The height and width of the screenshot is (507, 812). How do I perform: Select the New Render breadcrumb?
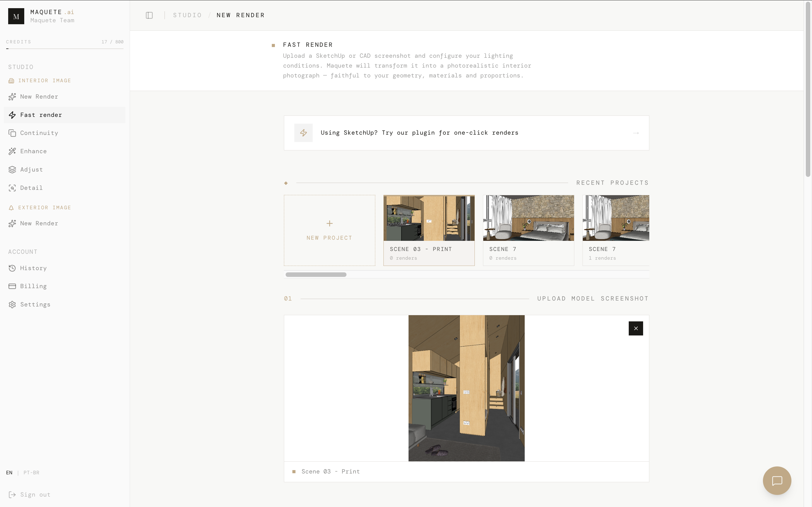pyautogui.click(x=240, y=15)
